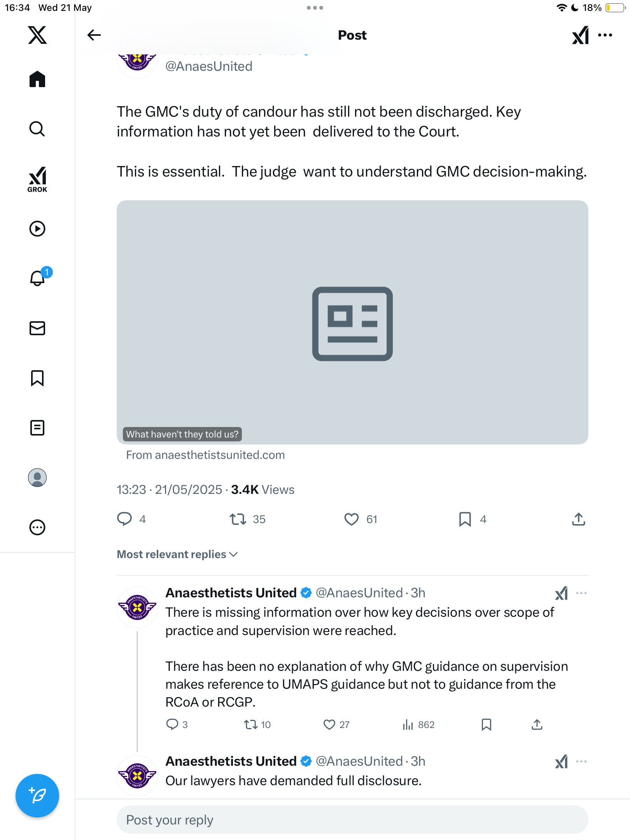The height and width of the screenshot is (840, 630).
Task: Click the Post your reply field
Action: [352, 820]
